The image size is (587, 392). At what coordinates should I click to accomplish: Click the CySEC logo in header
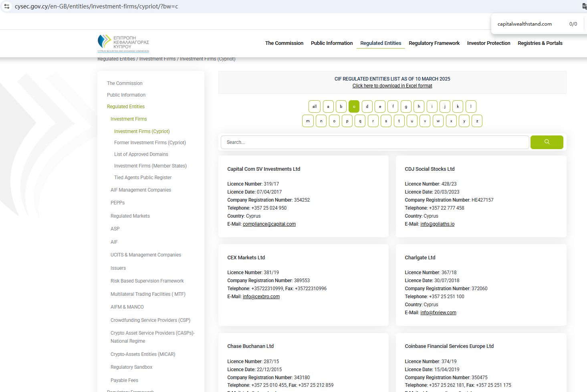pyautogui.click(x=123, y=43)
